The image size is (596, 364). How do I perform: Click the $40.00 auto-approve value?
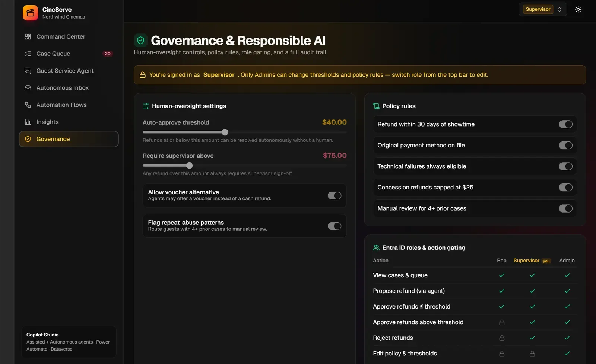click(335, 122)
